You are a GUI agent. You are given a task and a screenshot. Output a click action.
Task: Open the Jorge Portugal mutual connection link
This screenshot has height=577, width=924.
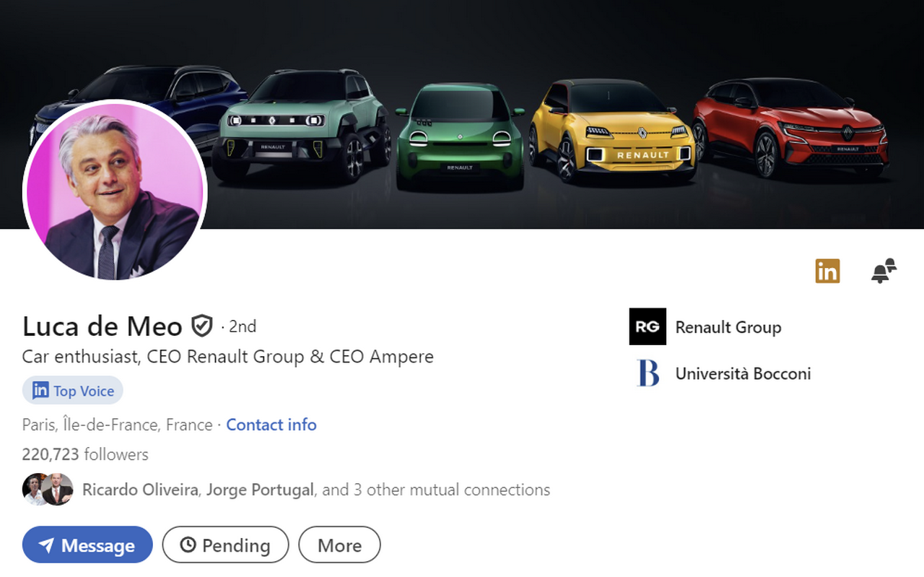[x=260, y=490]
